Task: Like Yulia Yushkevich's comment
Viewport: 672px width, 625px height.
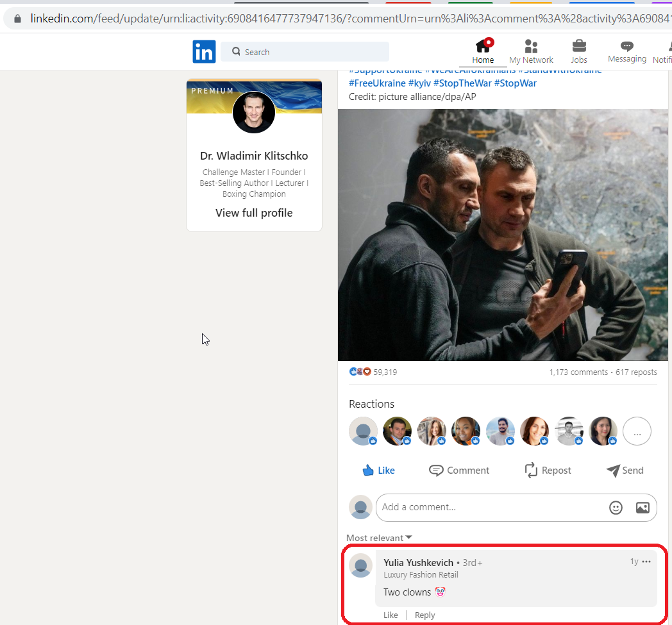Action: click(x=391, y=615)
